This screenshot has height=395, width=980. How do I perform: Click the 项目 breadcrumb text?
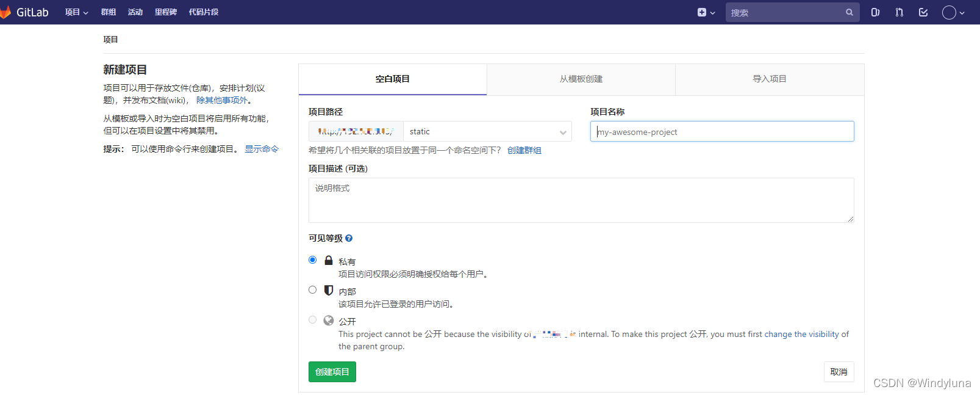110,40
